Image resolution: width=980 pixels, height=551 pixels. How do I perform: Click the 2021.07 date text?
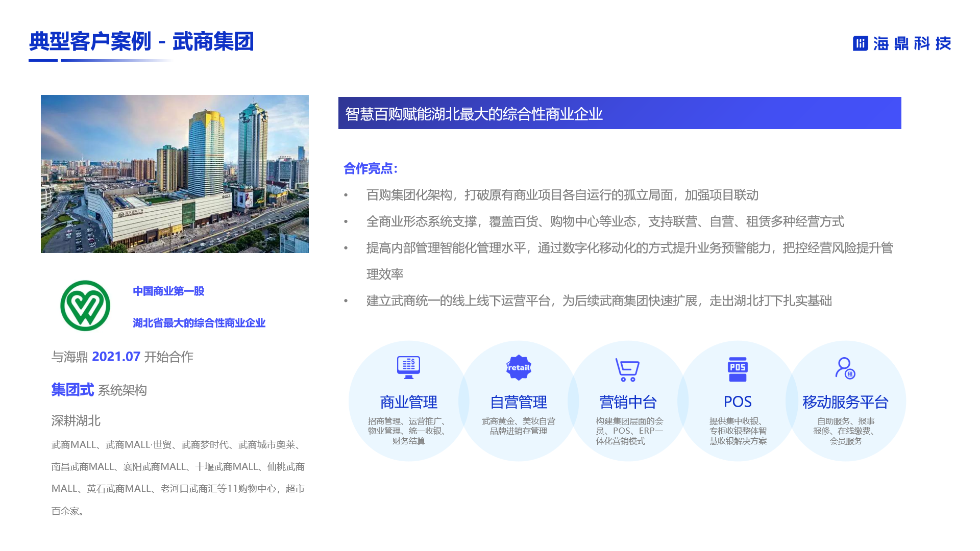coord(116,357)
